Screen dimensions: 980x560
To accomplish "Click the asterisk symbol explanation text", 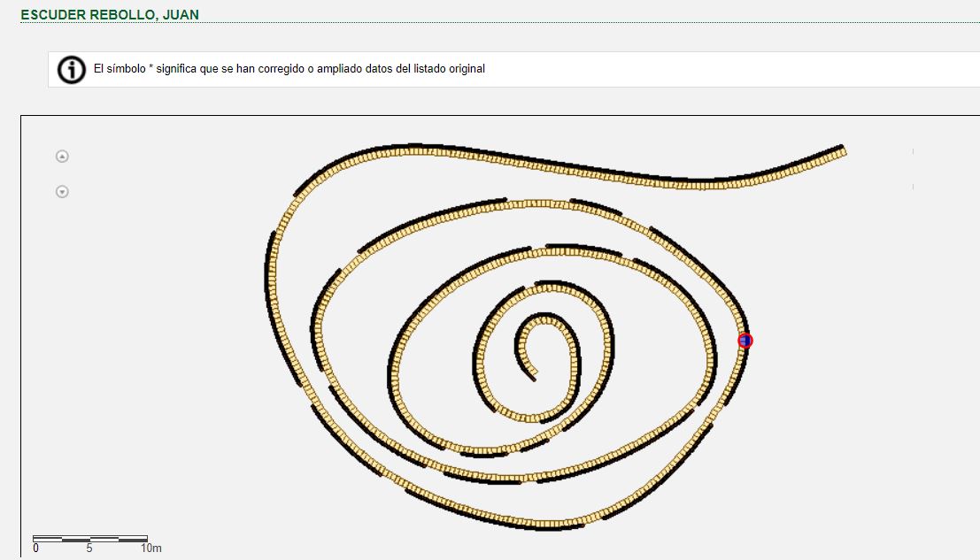I will click(x=289, y=69).
